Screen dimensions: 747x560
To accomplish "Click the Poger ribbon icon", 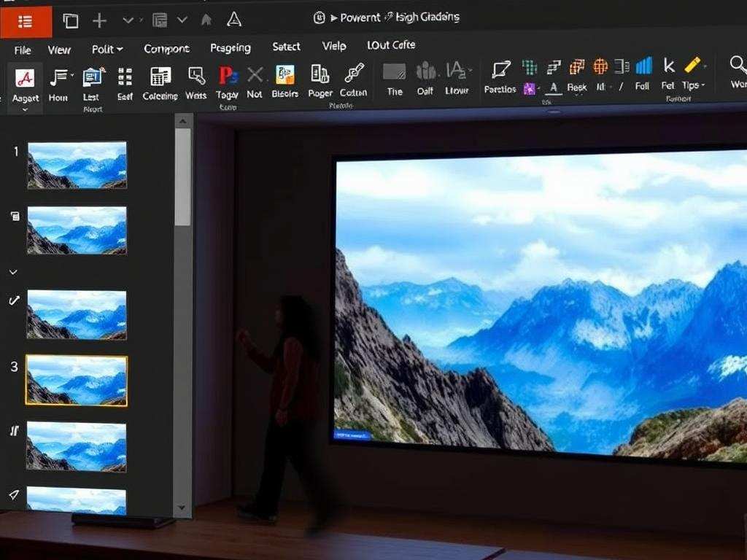I will (x=320, y=74).
